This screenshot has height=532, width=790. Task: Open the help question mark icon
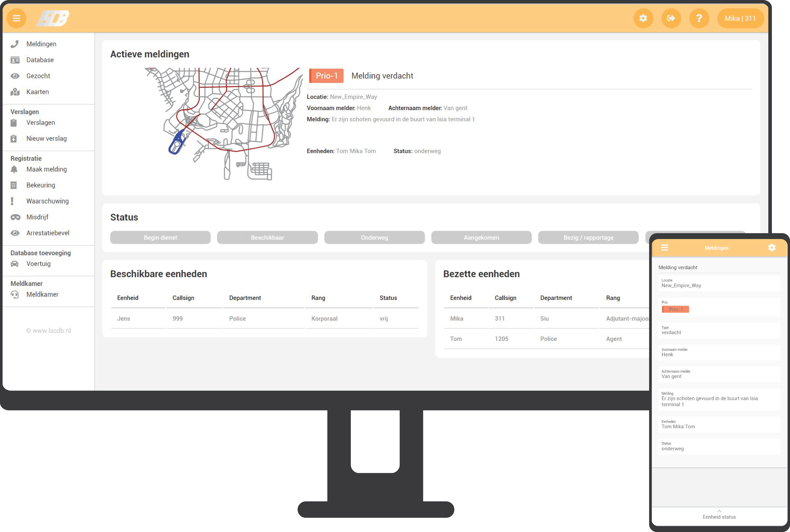click(x=699, y=18)
